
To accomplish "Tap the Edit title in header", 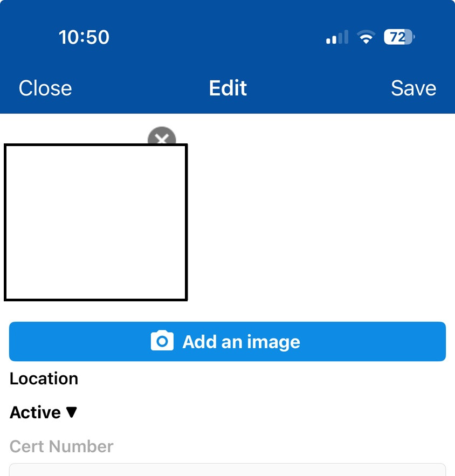I will 227,88.
